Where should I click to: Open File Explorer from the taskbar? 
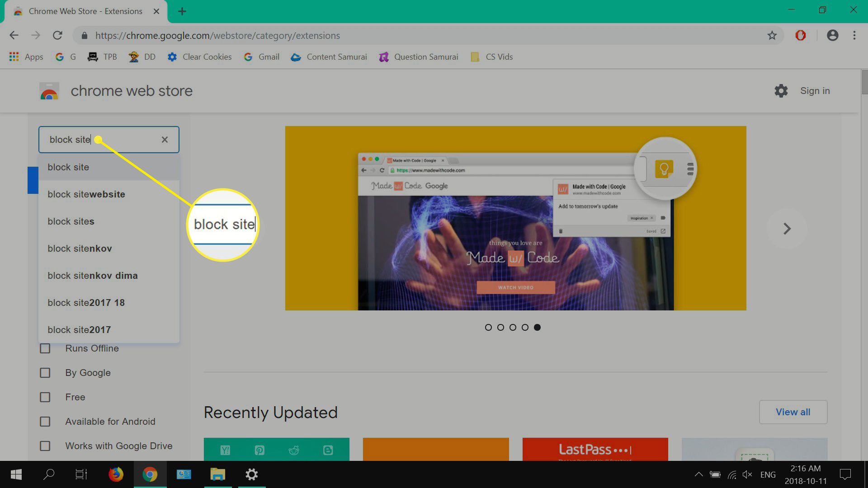pos(217,474)
